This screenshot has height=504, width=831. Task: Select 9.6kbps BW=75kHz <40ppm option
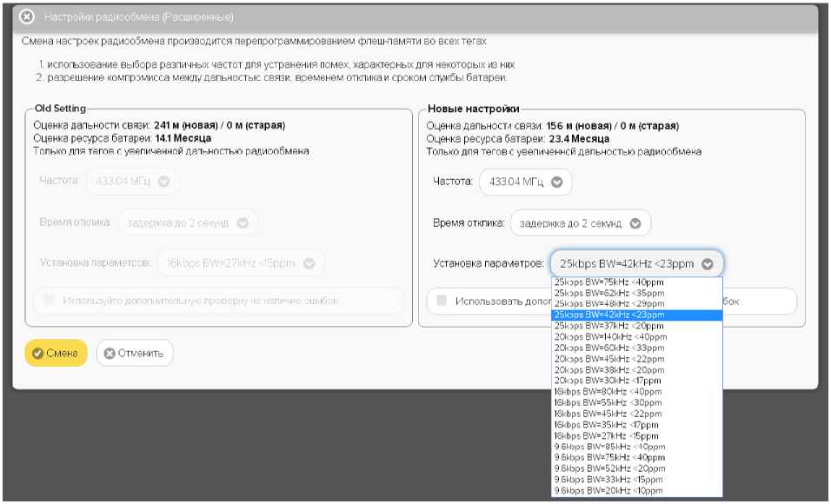pos(637,457)
